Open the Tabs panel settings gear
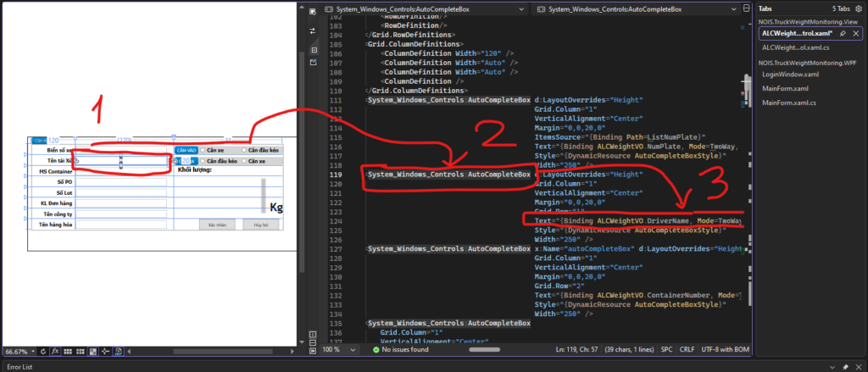The height and width of the screenshot is (372, 868). tap(857, 8)
